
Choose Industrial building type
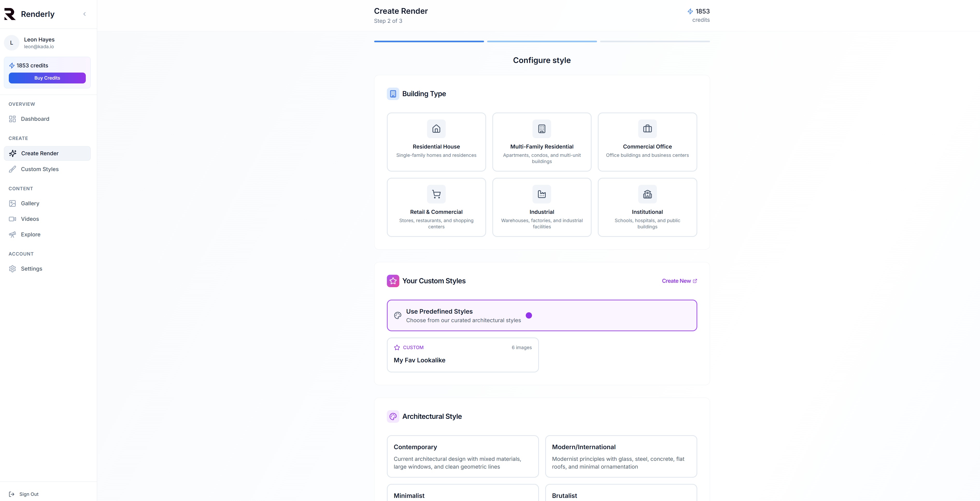542,207
